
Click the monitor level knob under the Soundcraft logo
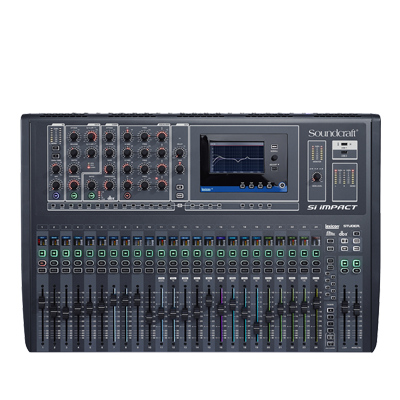317,177
